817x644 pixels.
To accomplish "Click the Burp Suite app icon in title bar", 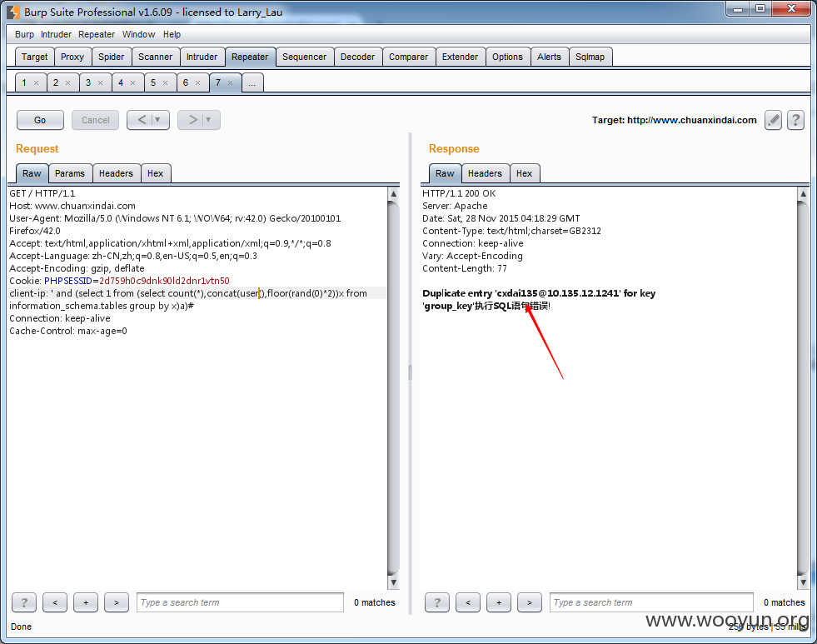I will click(x=12, y=12).
